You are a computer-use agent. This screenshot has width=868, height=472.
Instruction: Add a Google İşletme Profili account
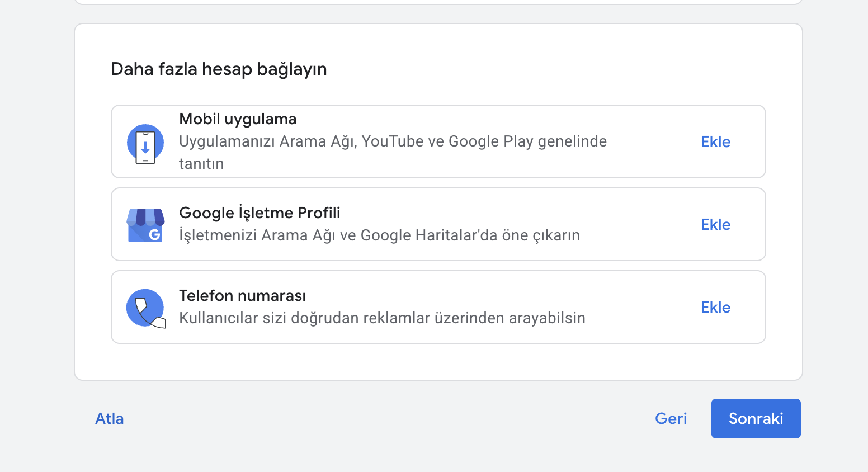715,225
